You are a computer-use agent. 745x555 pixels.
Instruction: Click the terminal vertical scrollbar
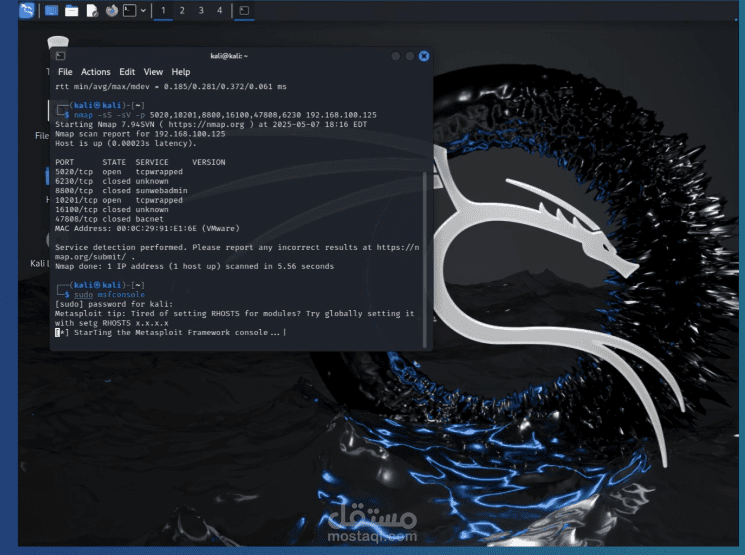(425, 260)
